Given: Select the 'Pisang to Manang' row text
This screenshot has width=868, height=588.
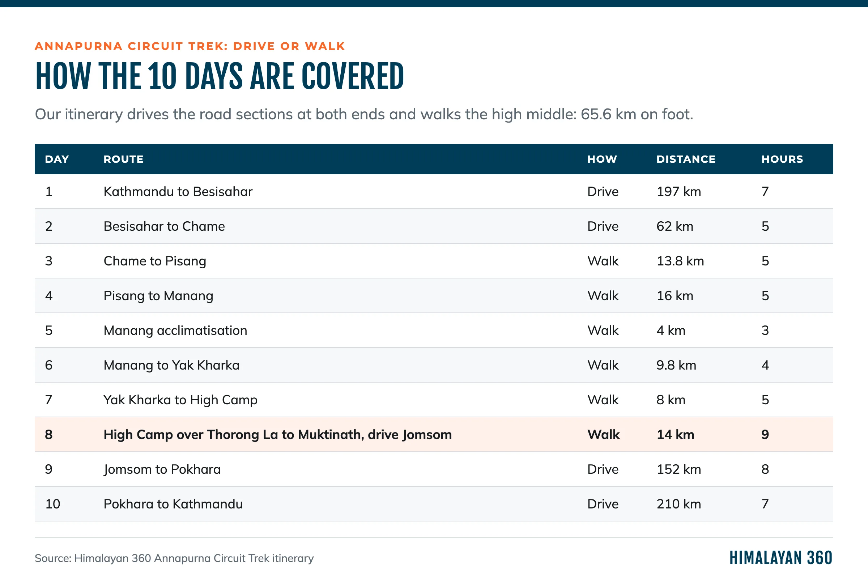Looking at the screenshot, I should (x=158, y=296).
